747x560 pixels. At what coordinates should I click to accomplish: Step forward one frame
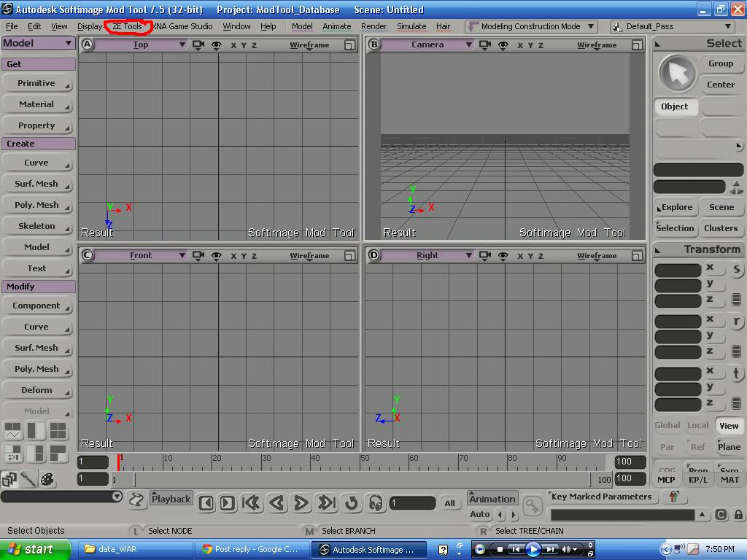coord(228,503)
